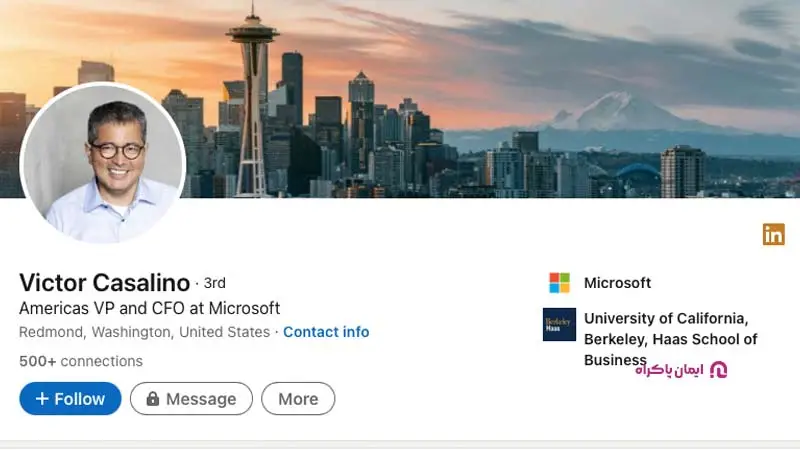Open the More options menu

point(298,399)
